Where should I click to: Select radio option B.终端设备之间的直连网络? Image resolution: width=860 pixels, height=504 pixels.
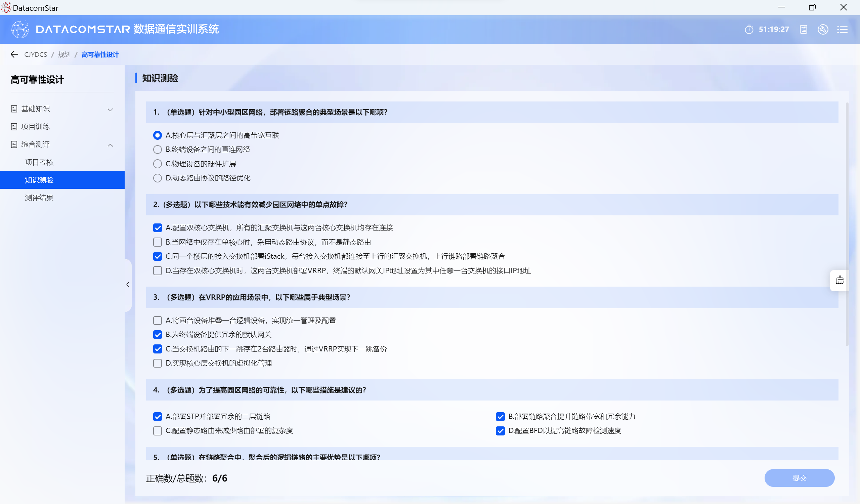tap(157, 150)
